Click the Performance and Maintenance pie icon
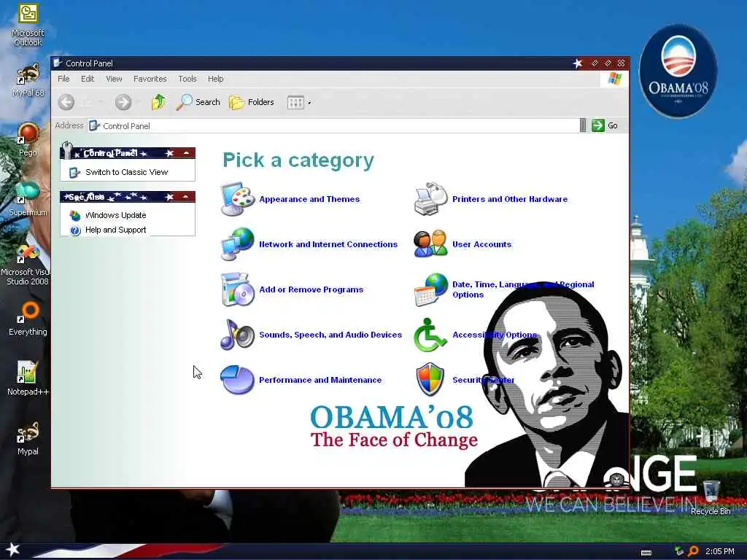The image size is (747, 560). click(238, 379)
